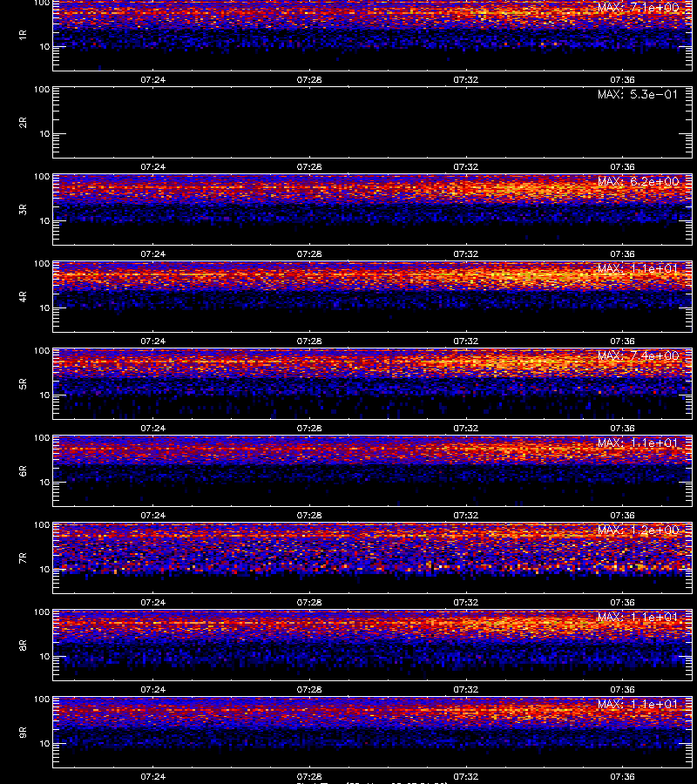This screenshot has width=697, height=784.
Task: Click the 07:24 tick label below 4R
Action: click(x=152, y=341)
